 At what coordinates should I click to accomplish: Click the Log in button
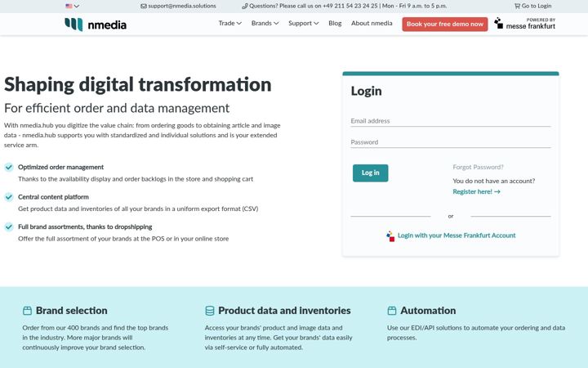click(370, 173)
